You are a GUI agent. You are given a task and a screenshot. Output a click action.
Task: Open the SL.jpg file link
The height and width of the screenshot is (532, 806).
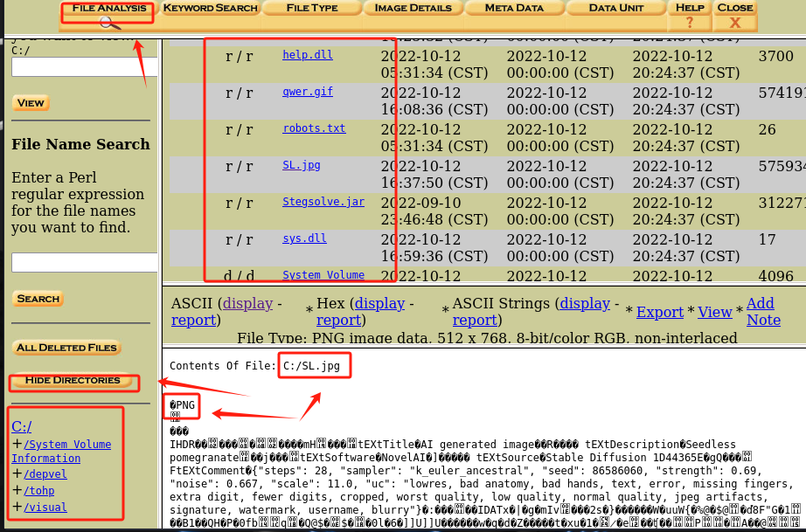click(x=302, y=165)
